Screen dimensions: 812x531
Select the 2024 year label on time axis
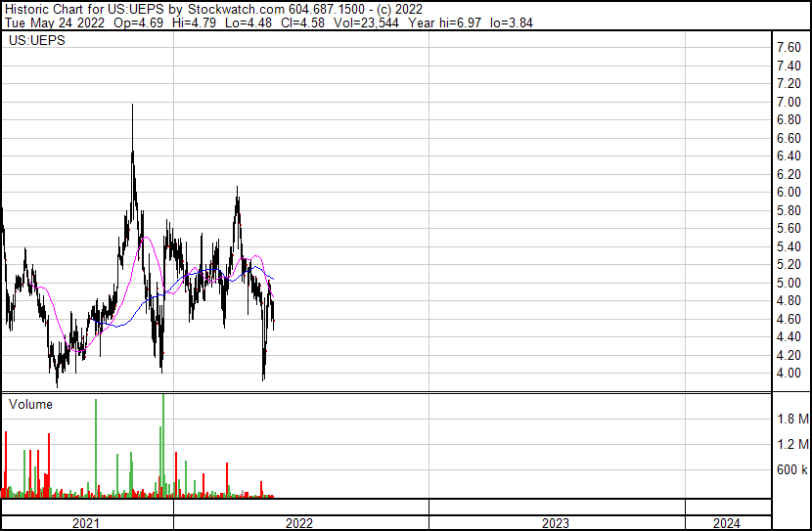tap(727, 523)
